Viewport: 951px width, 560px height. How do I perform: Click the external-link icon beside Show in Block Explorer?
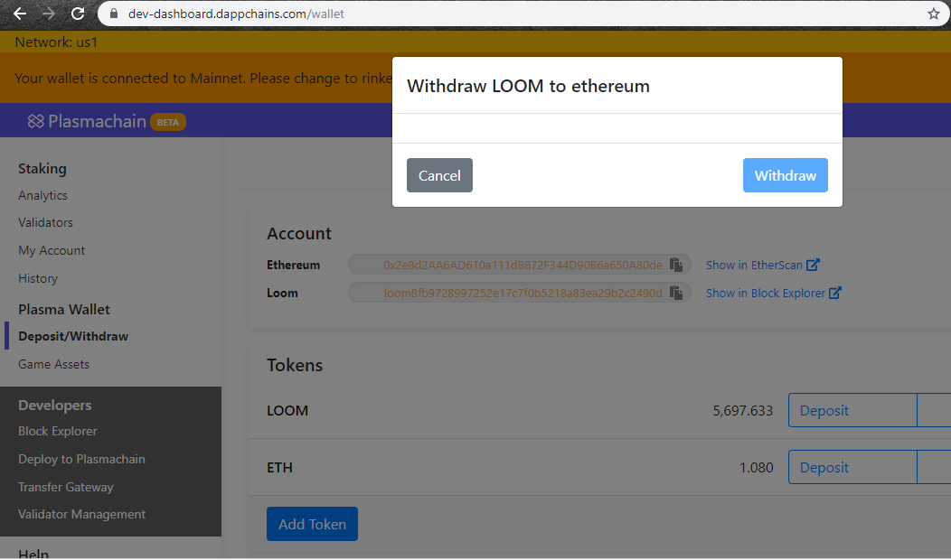coord(838,293)
